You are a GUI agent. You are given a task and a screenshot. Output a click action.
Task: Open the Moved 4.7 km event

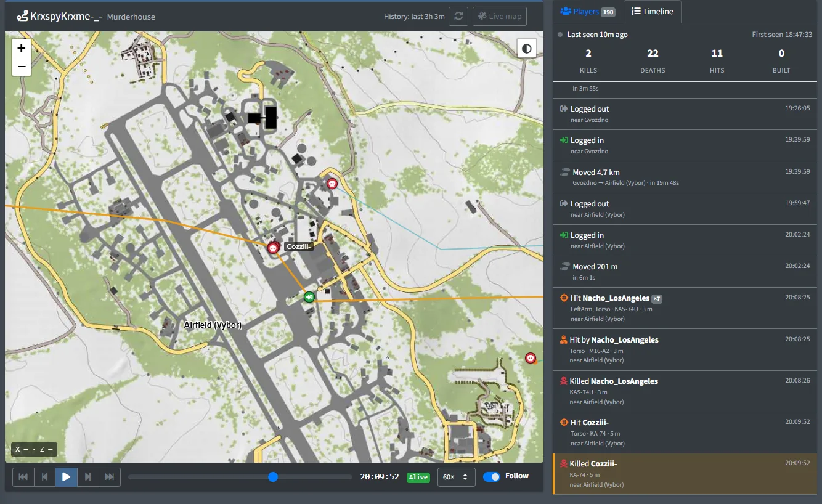pos(685,177)
